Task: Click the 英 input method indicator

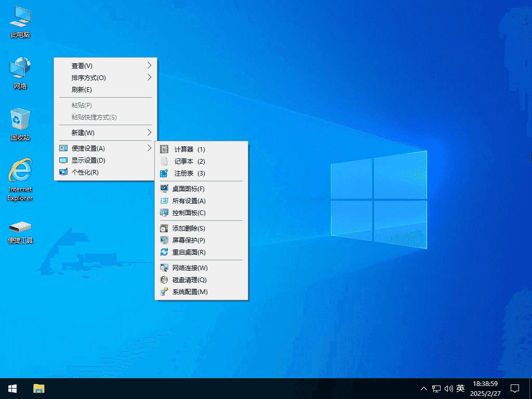Action: pyautogui.click(x=460, y=388)
